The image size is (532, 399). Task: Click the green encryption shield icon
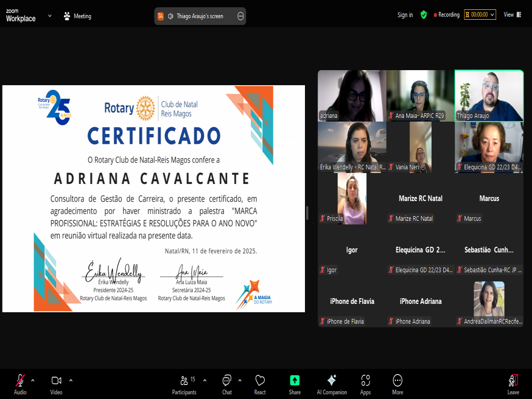pos(423,15)
